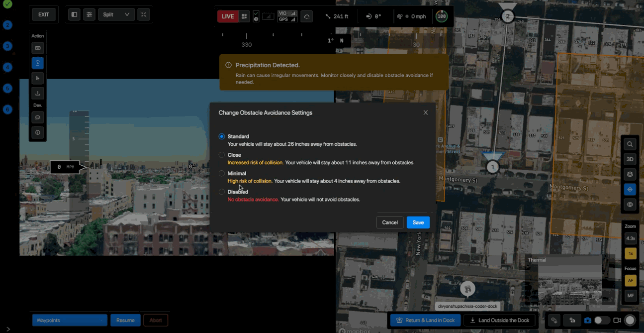Click the QR grid icon beside LIVE

244,16
